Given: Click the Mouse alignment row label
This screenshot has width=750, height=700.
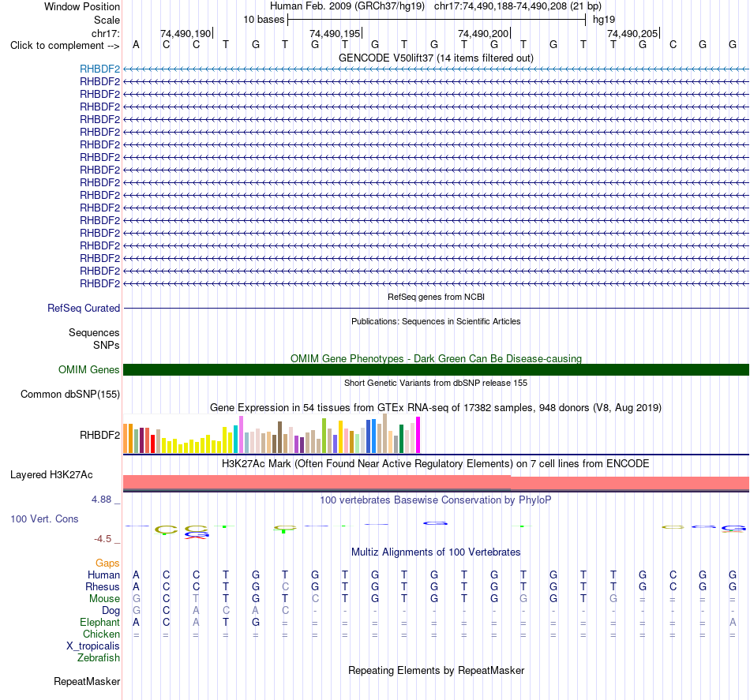Looking at the screenshot, I should click(x=104, y=599).
